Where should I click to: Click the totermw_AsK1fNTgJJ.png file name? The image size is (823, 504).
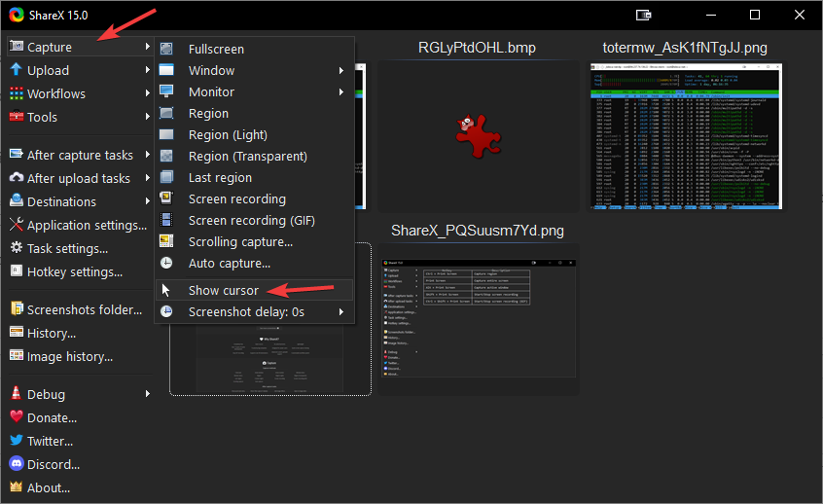tap(685, 48)
